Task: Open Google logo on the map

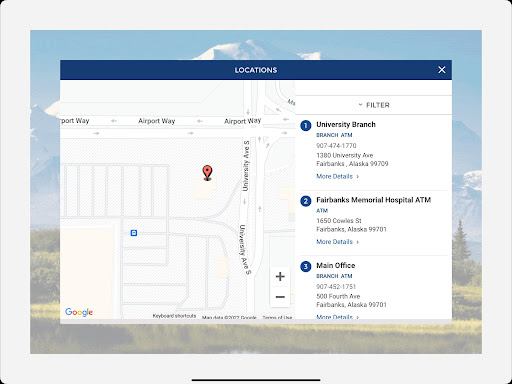Action: tap(79, 312)
